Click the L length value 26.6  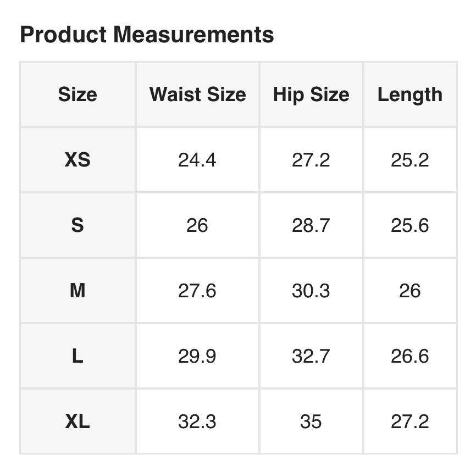[x=409, y=356]
